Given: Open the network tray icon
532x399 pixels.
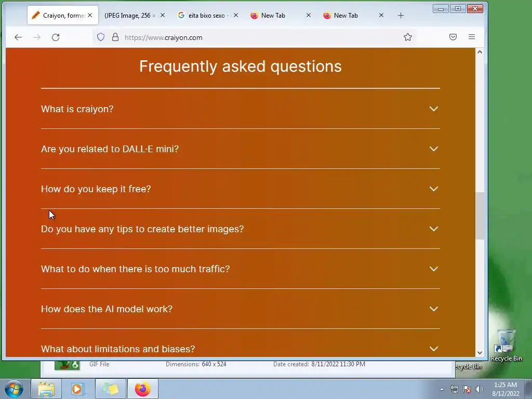Looking at the screenshot, I should (454, 389).
